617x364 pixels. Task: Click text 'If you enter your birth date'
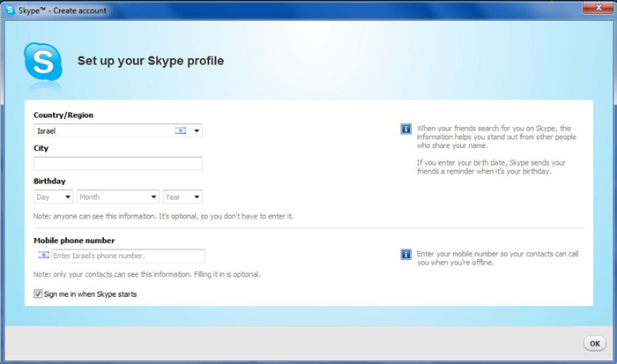point(491,167)
